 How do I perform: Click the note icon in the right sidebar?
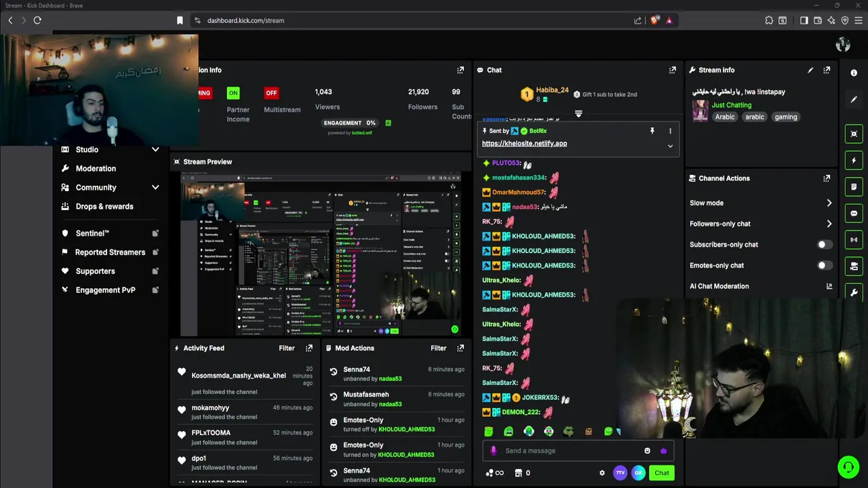point(854,186)
